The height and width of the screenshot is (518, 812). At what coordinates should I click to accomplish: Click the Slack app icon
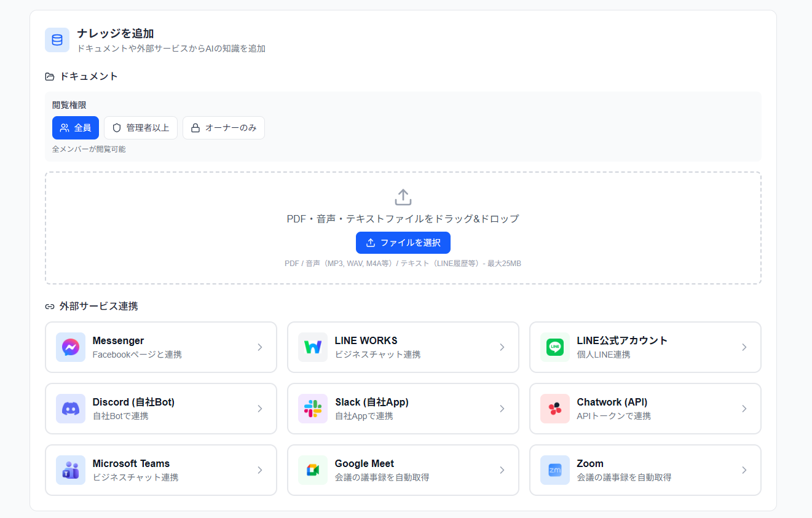[312, 408]
